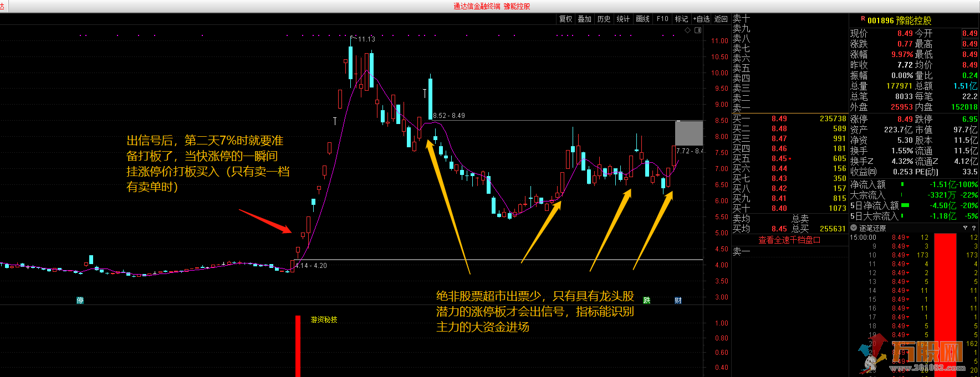Click the 卖十 order row label
The image size is (980, 377).
pyautogui.click(x=741, y=18)
